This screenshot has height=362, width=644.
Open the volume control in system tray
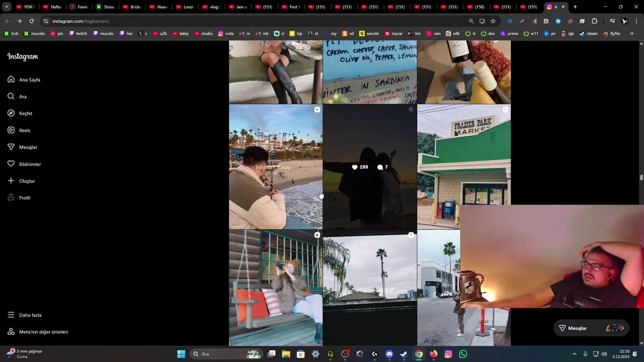(604, 354)
